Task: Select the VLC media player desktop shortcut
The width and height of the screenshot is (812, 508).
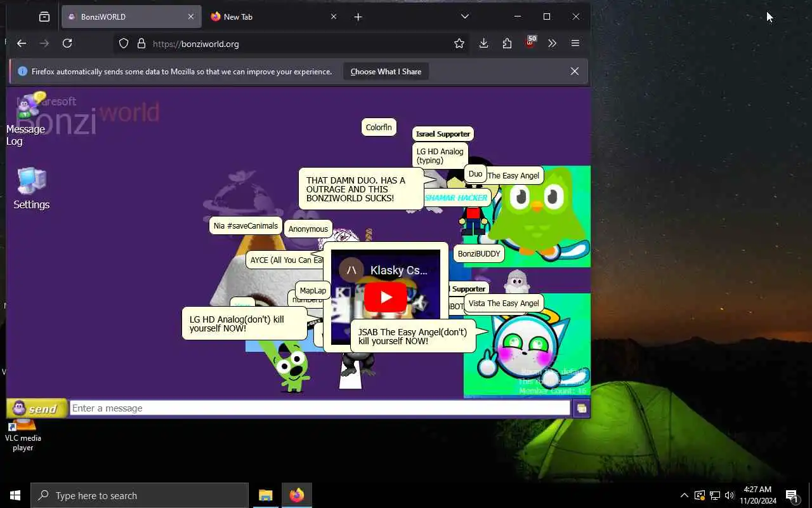Action: [23, 435]
